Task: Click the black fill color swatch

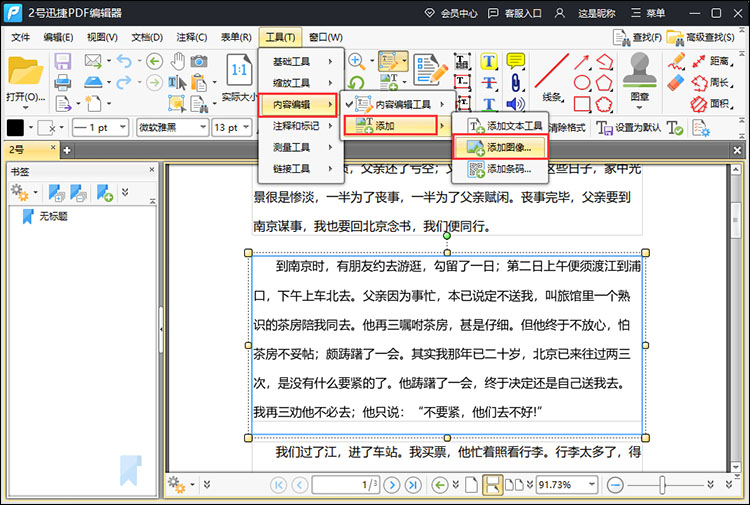Action: point(15,128)
